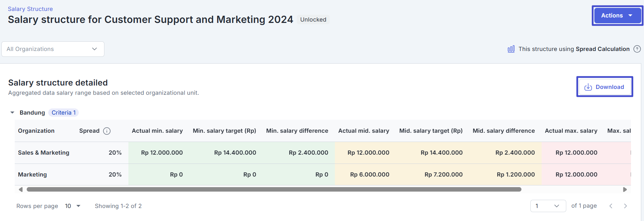
Task: Click the horizontal scrollbar thumb
Action: pyautogui.click(x=274, y=190)
